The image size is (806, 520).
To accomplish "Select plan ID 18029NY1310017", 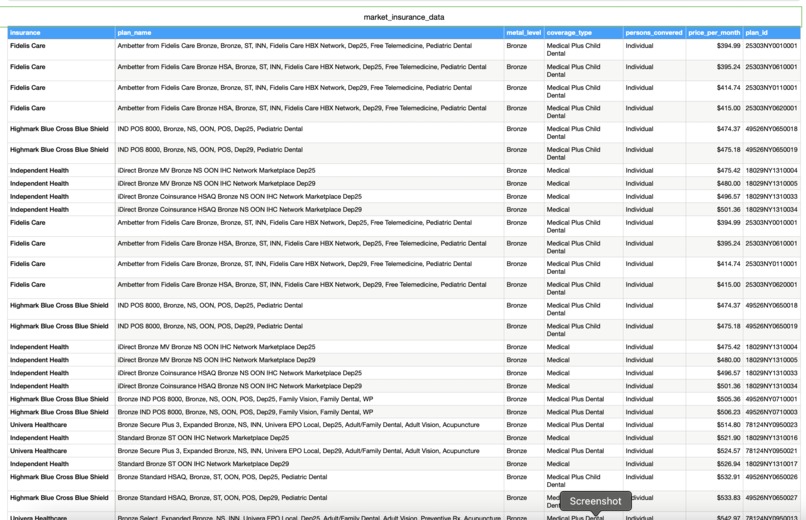I will 772,464.
